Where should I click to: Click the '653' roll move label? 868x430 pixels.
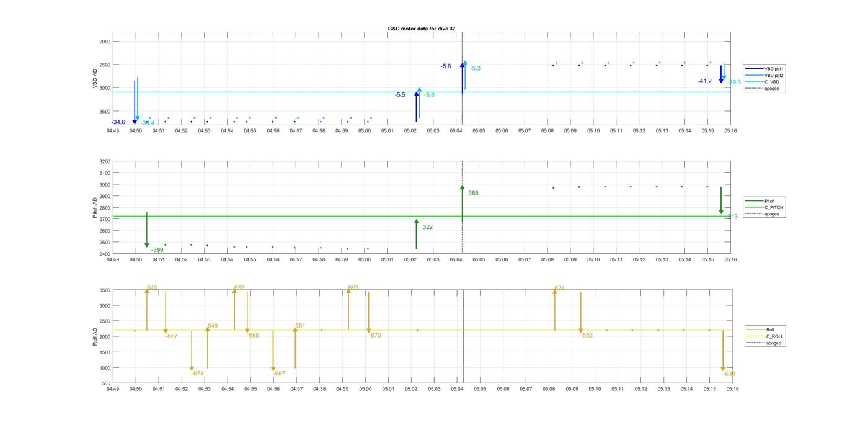pos(353,288)
